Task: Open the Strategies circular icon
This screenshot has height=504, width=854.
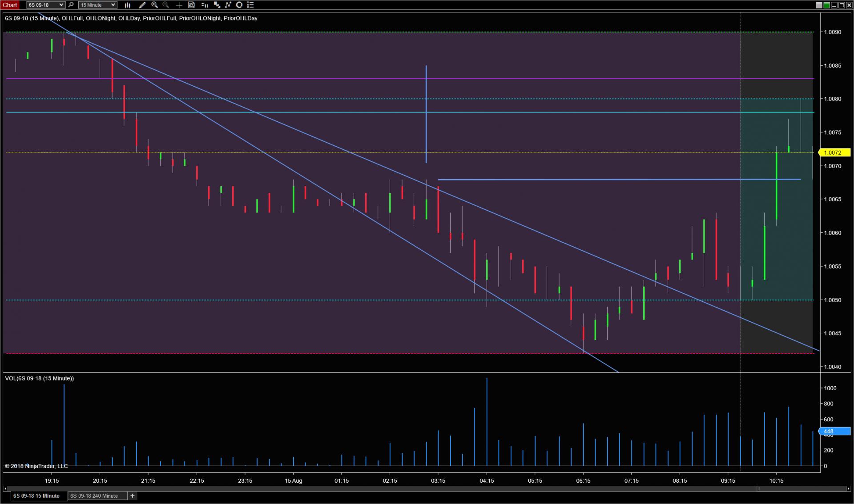Action: (x=239, y=5)
